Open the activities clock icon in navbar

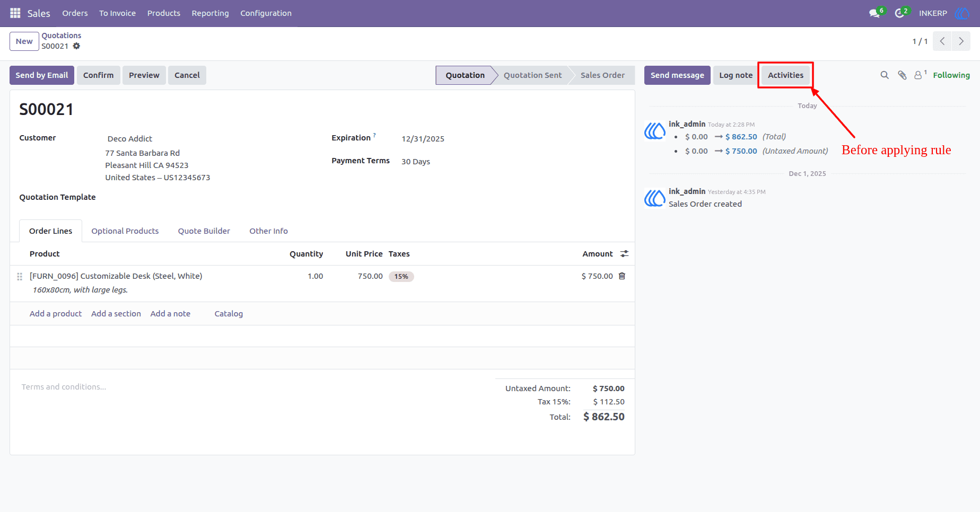900,13
